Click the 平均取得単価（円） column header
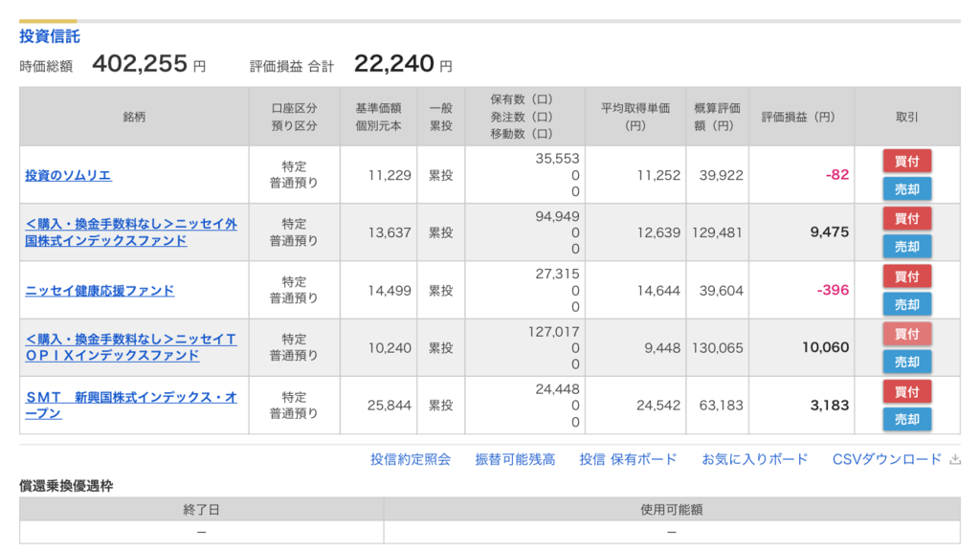 635,117
